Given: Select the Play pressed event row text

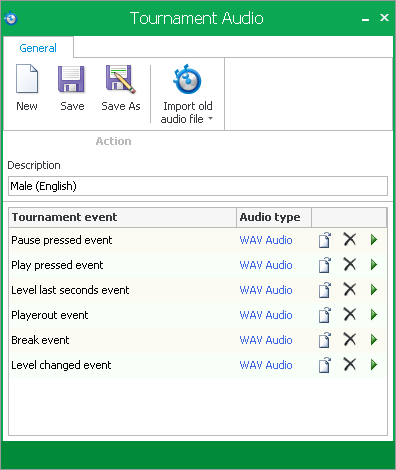Looking at the screenshot, I should 57,265.
